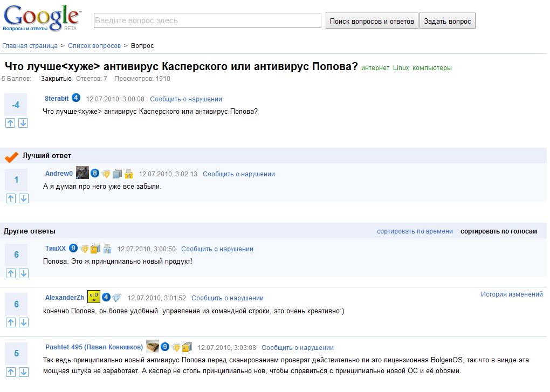Open 'История изменений' link
Screen dimensions: 550x392
(512, 294)
